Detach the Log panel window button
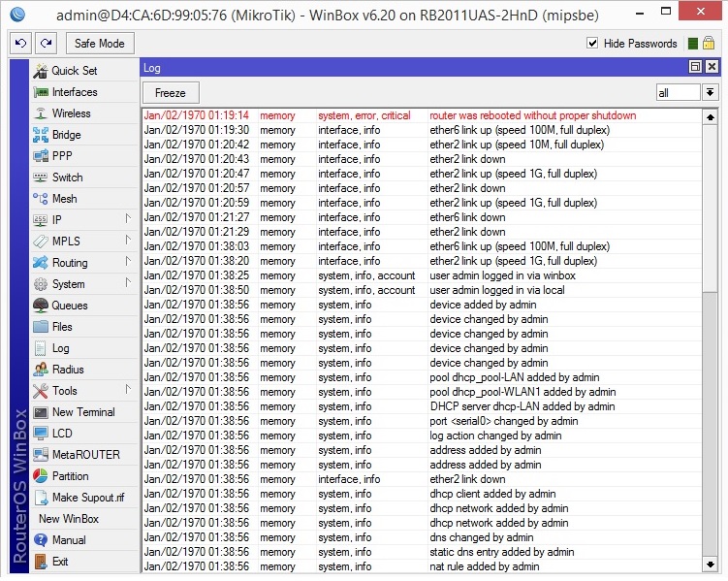 (695, 67)
